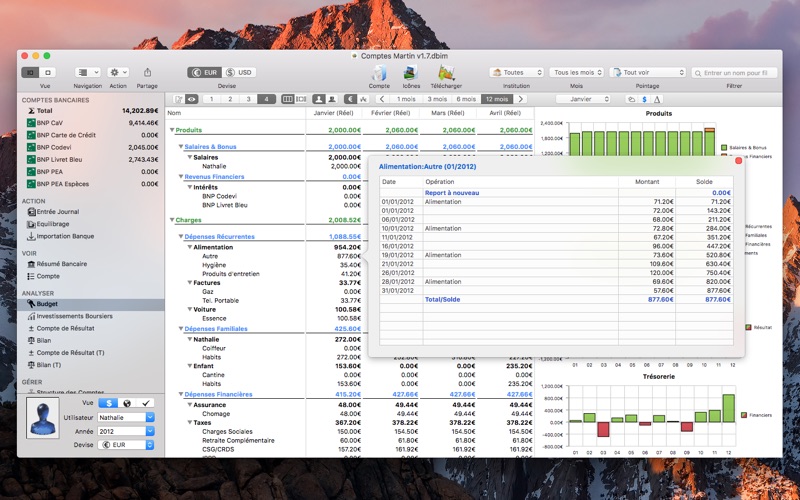Set detail level to 3
800x500 pixels.
point(248,99)
